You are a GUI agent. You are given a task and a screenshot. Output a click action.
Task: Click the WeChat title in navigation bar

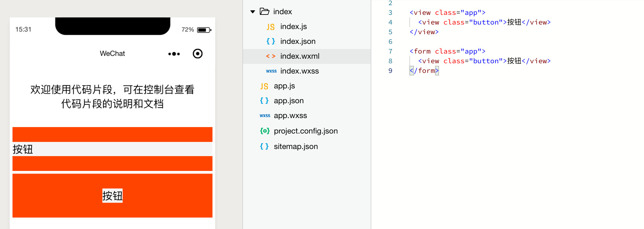coord(112,54)
